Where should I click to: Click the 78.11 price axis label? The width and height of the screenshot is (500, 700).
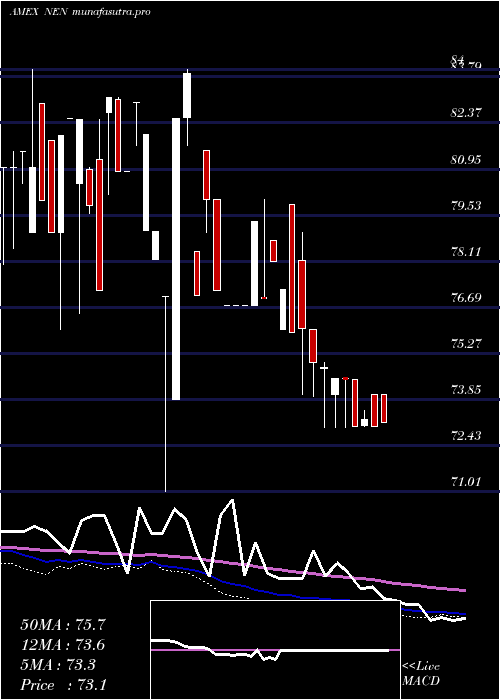pos(466,252)
